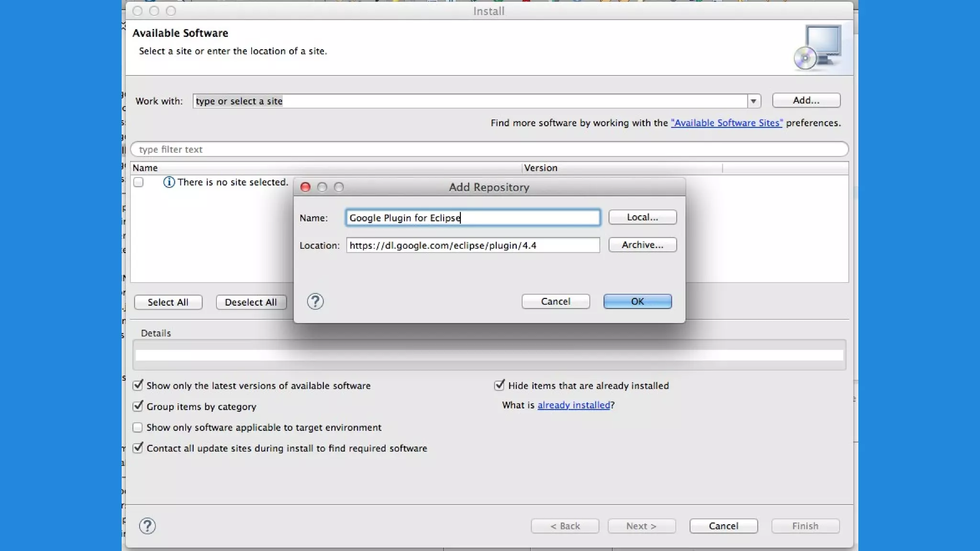Click the help icon in Install window footer

coord(147,526)
